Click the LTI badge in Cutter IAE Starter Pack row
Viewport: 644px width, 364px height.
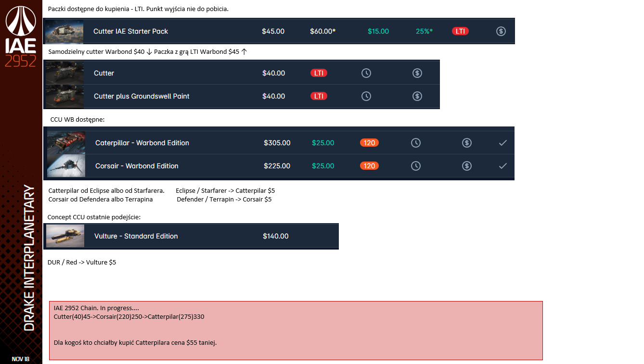coord(461,31)
